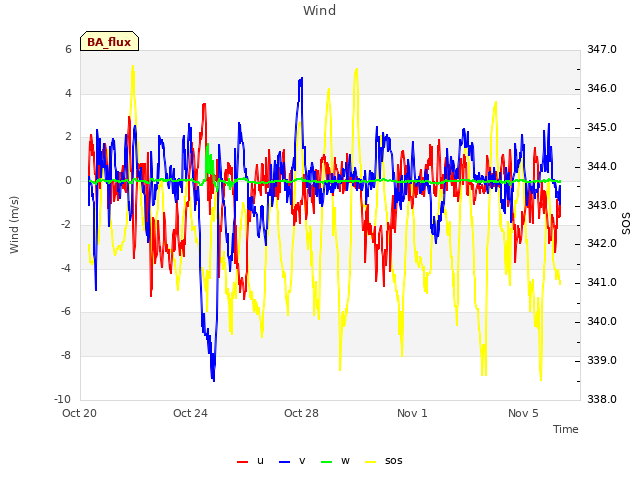Viewport: 640px width, 480px height.
Task: Click the 347.0 value on SOS axis
Action: pos(602,49)
